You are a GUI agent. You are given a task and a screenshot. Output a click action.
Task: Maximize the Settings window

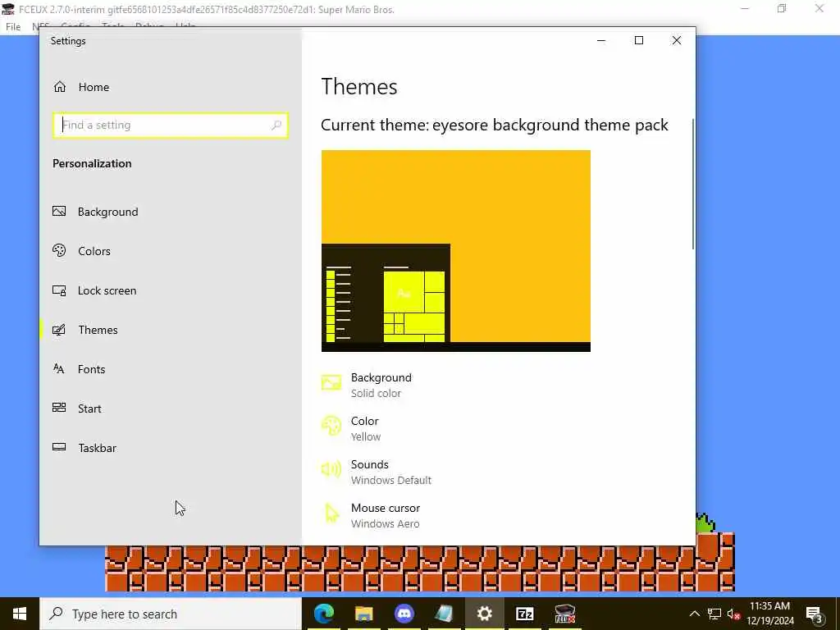(638, 41)
